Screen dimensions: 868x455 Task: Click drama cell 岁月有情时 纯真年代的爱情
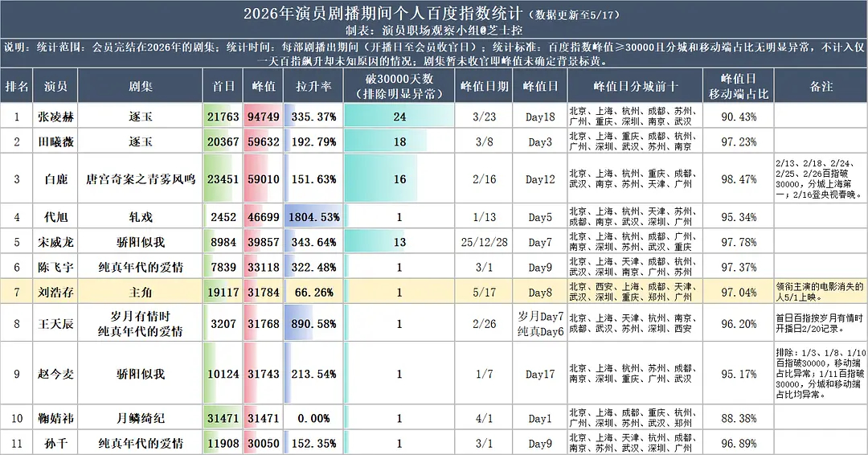coord(140,324)
